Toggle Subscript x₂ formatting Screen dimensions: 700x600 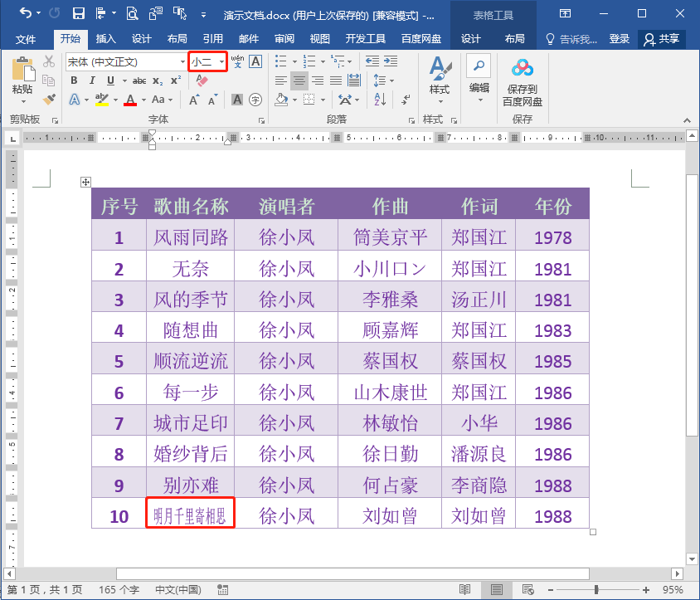[x=157, y=80]
